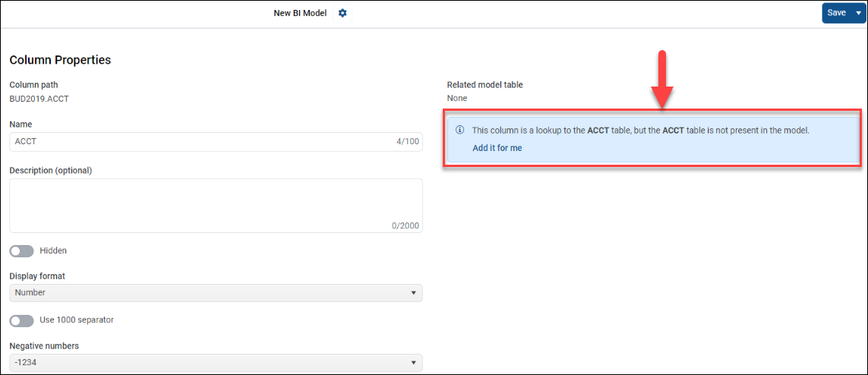
Task: Click the ACCT lookup notification message text
Action: (x=640, y=131)
